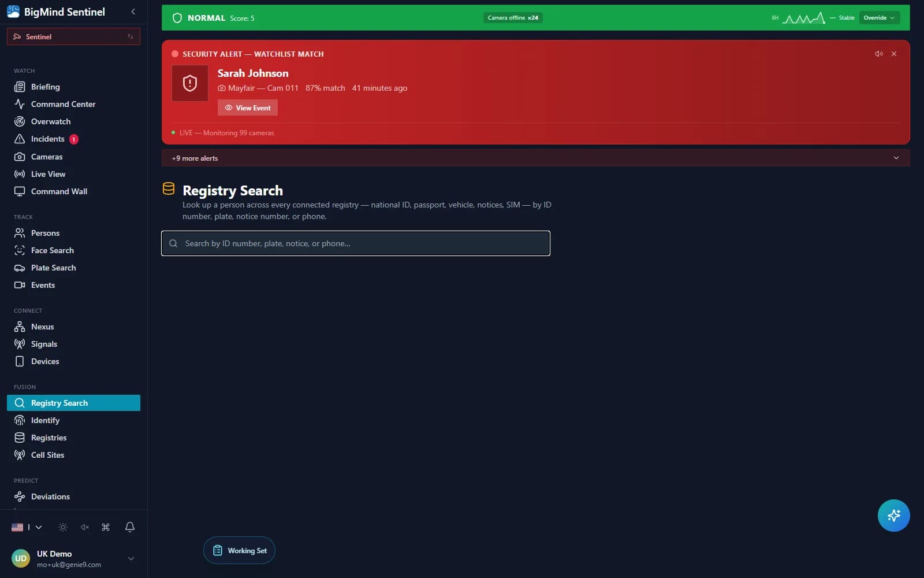Image resolution: width=924 pixels, height=578 pixels.
Task: Open the language flag dropdown
Action: (27, 527)
